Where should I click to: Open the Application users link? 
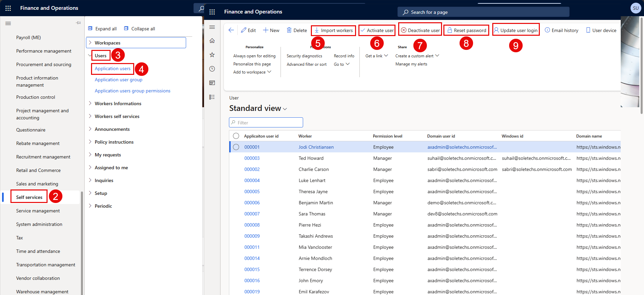(113, 68)
